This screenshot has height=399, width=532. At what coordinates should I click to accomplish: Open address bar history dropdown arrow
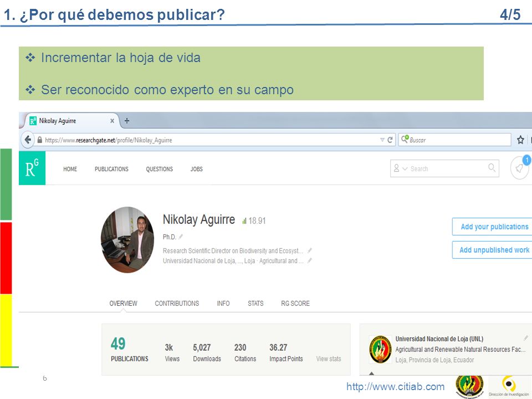coord(382,140)
